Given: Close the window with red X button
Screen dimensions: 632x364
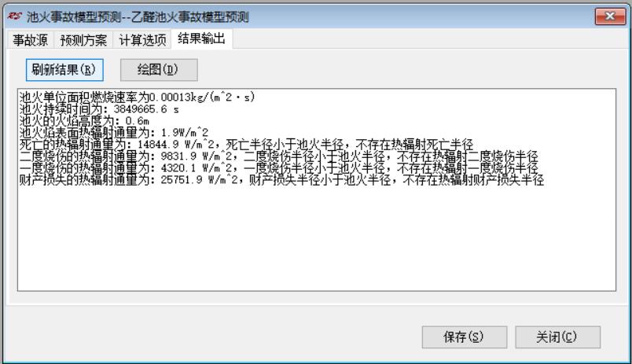Looking at the screenshot, I should (610, 17).
